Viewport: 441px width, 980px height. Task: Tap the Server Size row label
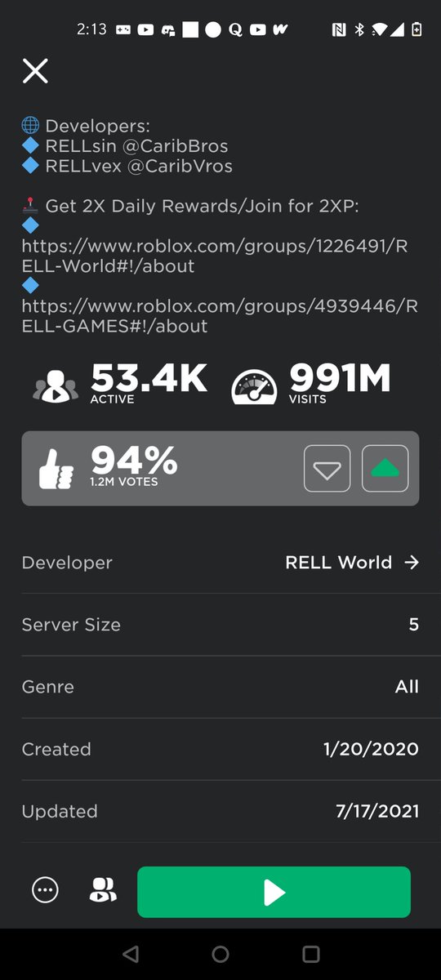(x=71, y=625)
